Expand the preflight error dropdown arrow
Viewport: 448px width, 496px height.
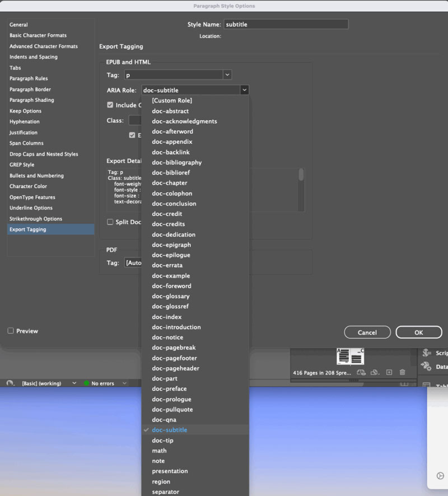(124, 383)
